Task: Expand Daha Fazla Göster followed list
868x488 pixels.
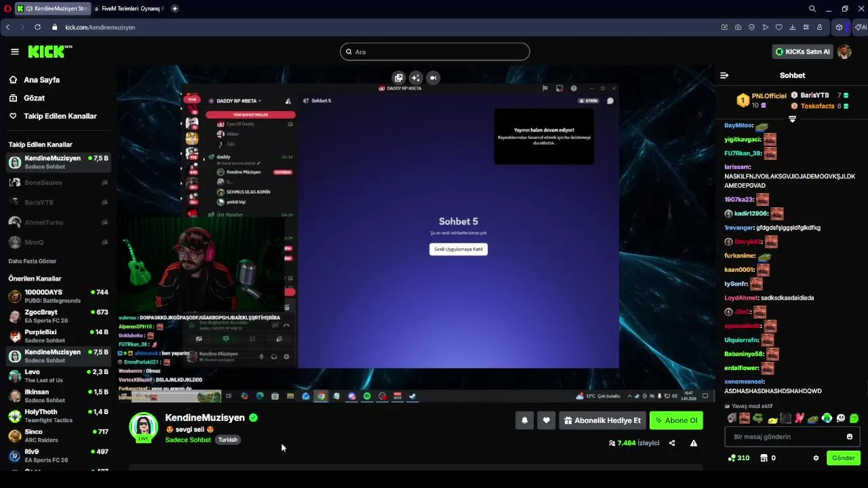Action: point(33,261)
